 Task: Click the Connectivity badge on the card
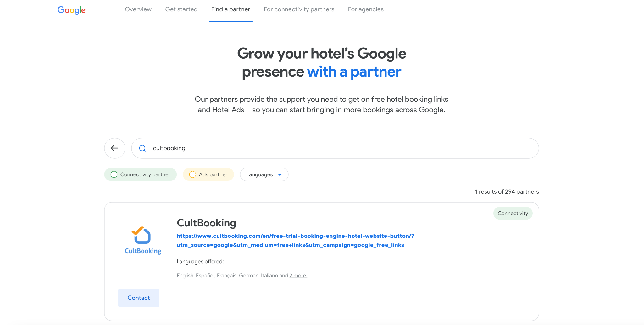513,213
